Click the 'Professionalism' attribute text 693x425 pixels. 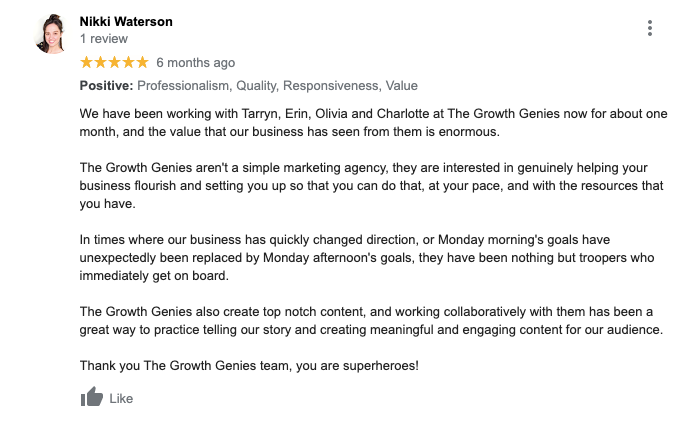(183, 86)
